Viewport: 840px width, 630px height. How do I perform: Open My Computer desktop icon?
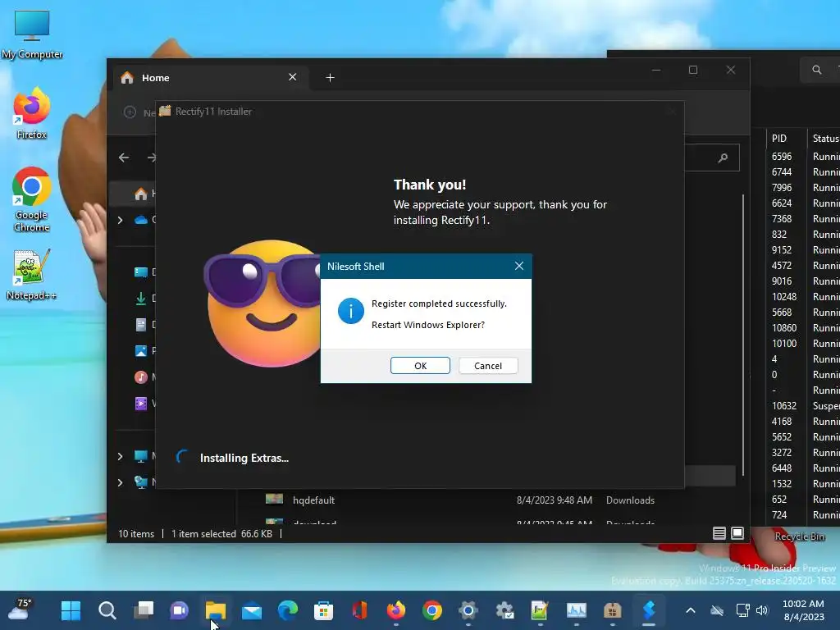pyautogui.click(x=32, y=34)
